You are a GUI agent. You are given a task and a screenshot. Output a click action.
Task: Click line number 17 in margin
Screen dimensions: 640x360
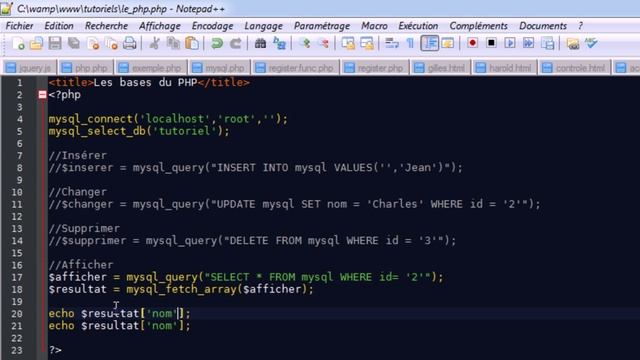click(x=17, y=278)
